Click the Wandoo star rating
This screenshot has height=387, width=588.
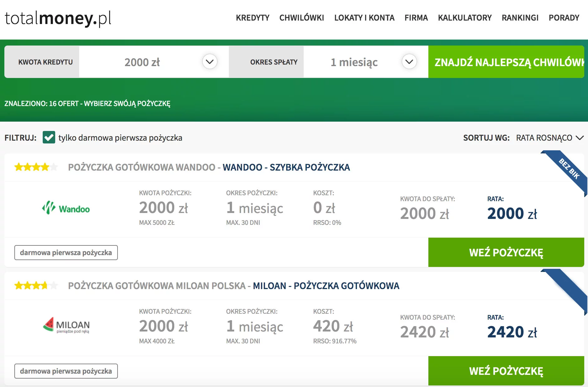(x=36, y=167)
